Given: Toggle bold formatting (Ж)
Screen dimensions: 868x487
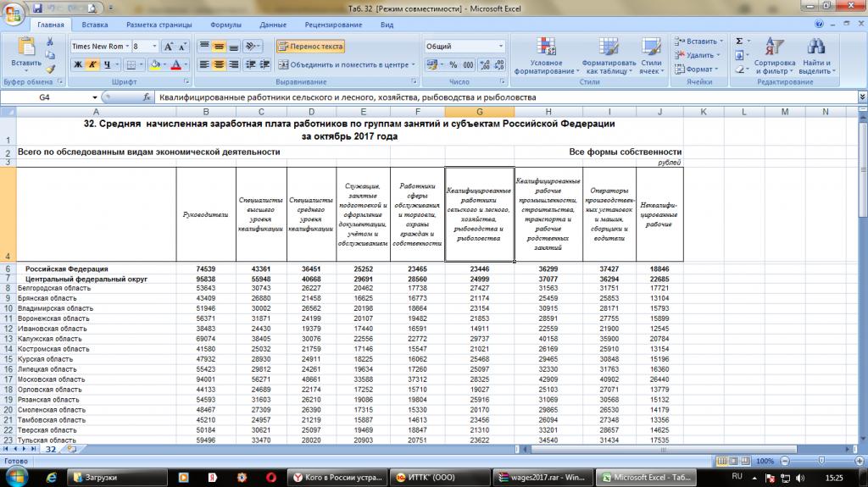Looking at the screenshot, I should point(77,64).
